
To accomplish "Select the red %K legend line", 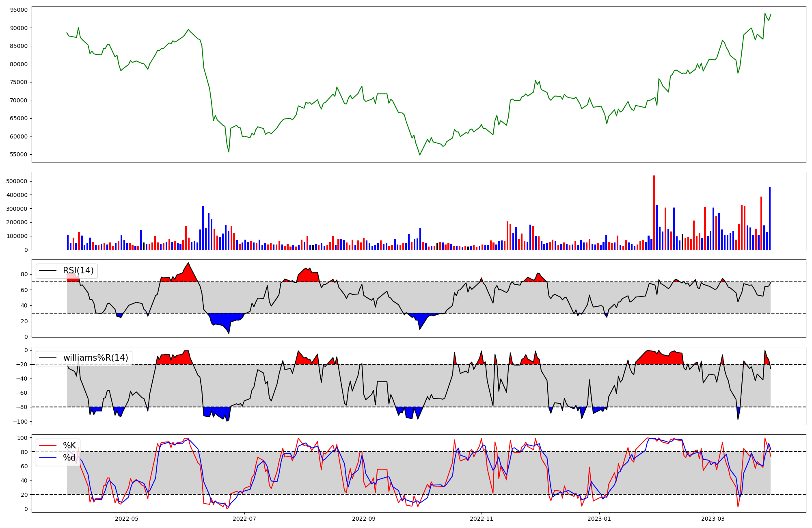I will tap(48, 446).
